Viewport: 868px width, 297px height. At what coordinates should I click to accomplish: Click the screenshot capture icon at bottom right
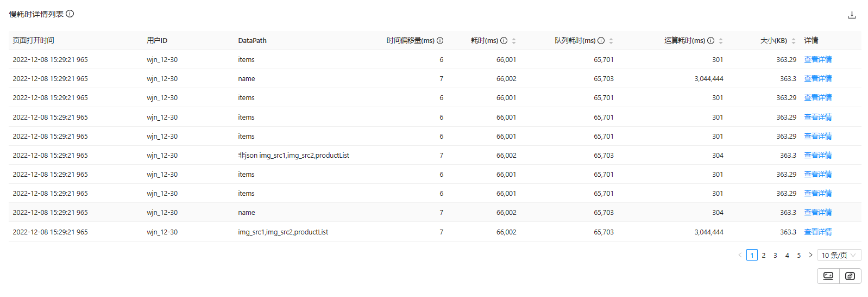pos(828,276)
